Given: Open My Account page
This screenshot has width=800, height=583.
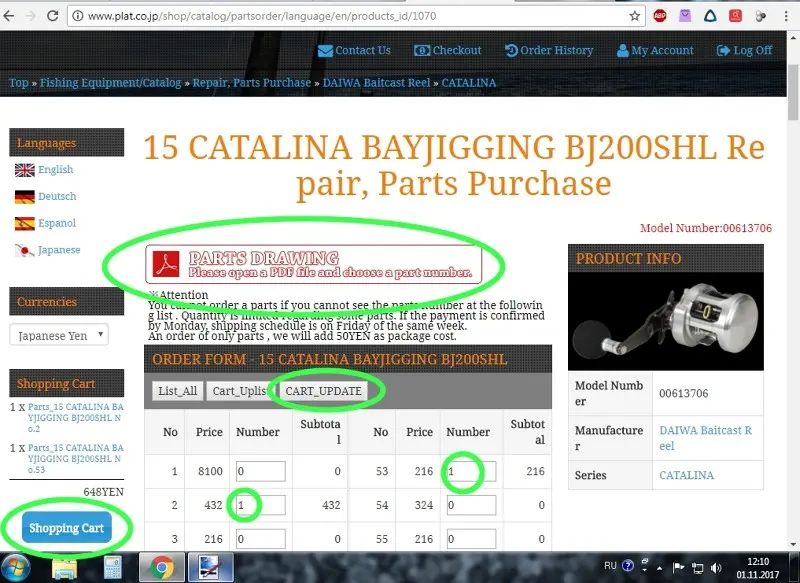Looking at the screenshot, I should point(662,50).
